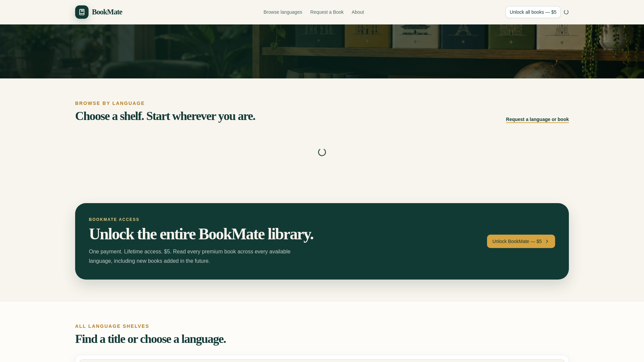Click the 'BOOKMATE ACCESS' label
Image resolution: width=644 pixels, height=362 pixels.
pyautogui.click(x=114, y=220)
